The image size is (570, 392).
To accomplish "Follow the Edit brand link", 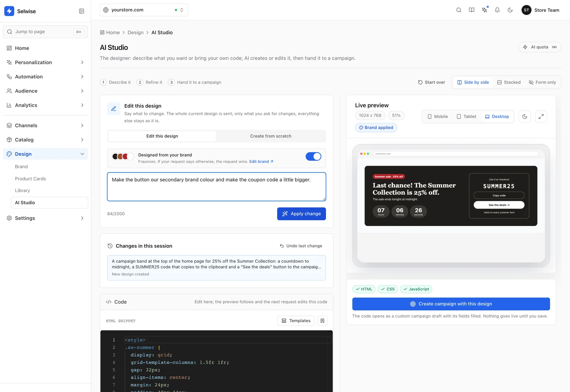I will coord(261,161).
